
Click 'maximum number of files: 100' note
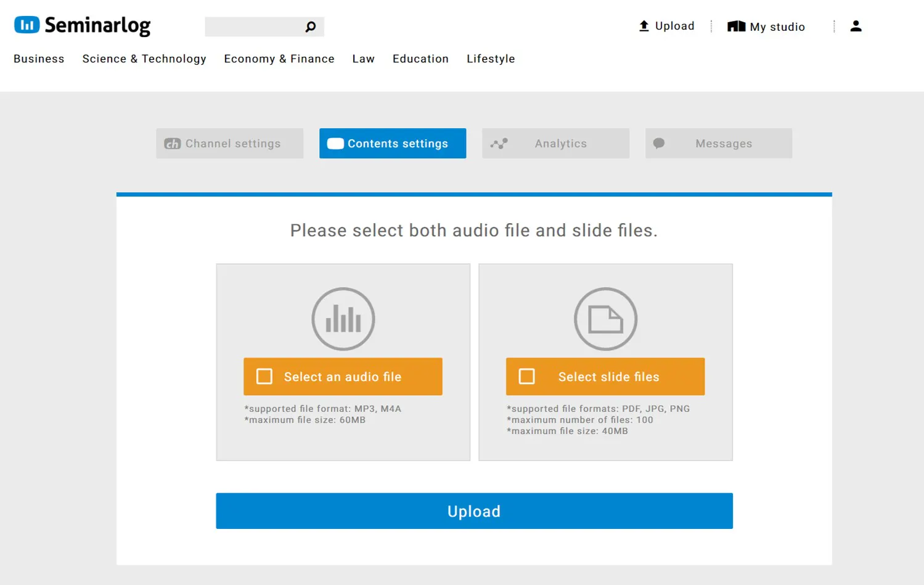tap(579, 420)
